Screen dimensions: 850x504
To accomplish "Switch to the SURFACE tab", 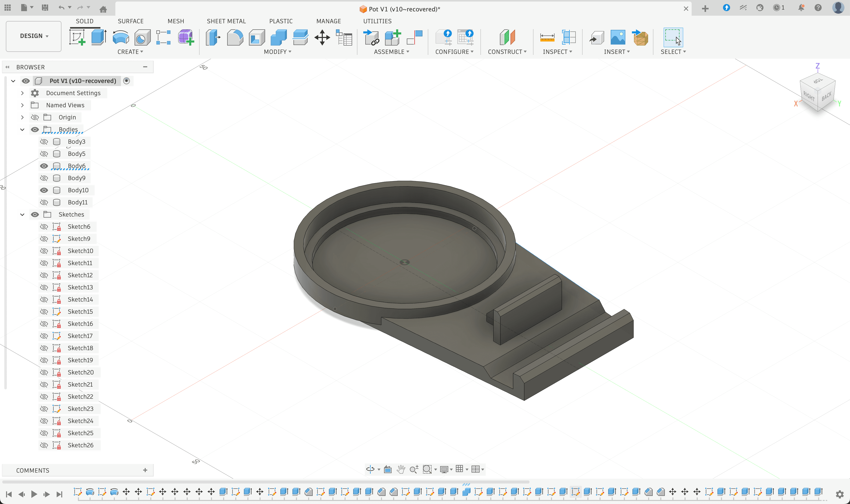I will (x=130, y=21).
